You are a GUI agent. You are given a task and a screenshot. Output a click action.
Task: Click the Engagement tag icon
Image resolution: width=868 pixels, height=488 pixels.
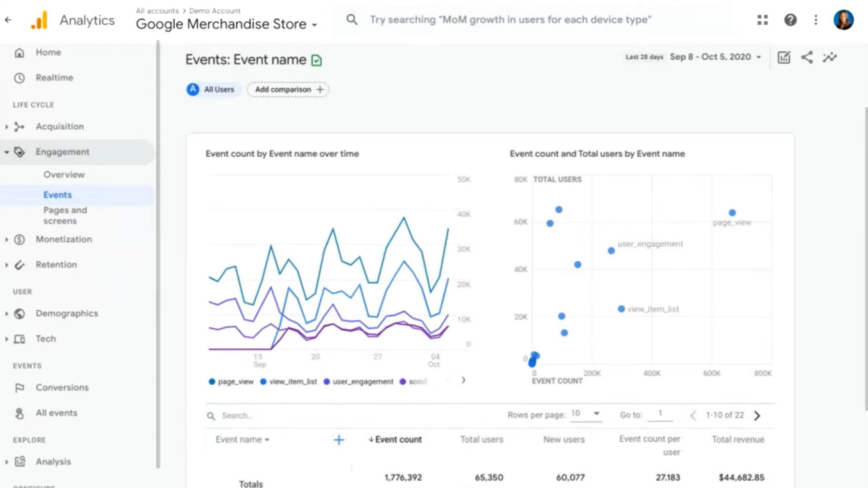(19, 152)
